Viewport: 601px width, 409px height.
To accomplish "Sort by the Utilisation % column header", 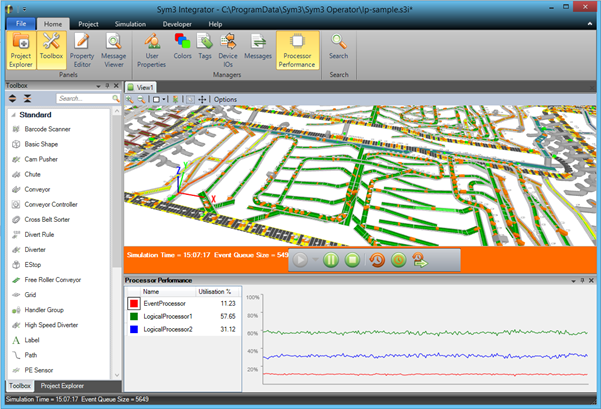I will coord(218,292).
